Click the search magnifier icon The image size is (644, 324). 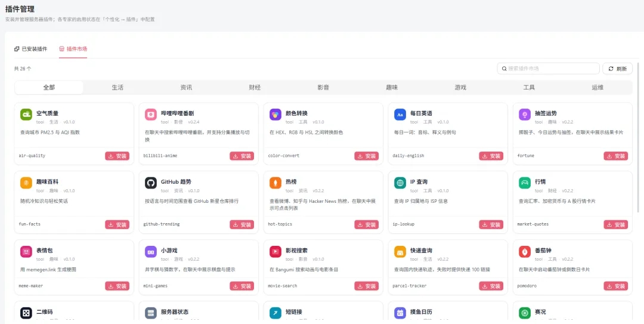(x=504, y=69)
